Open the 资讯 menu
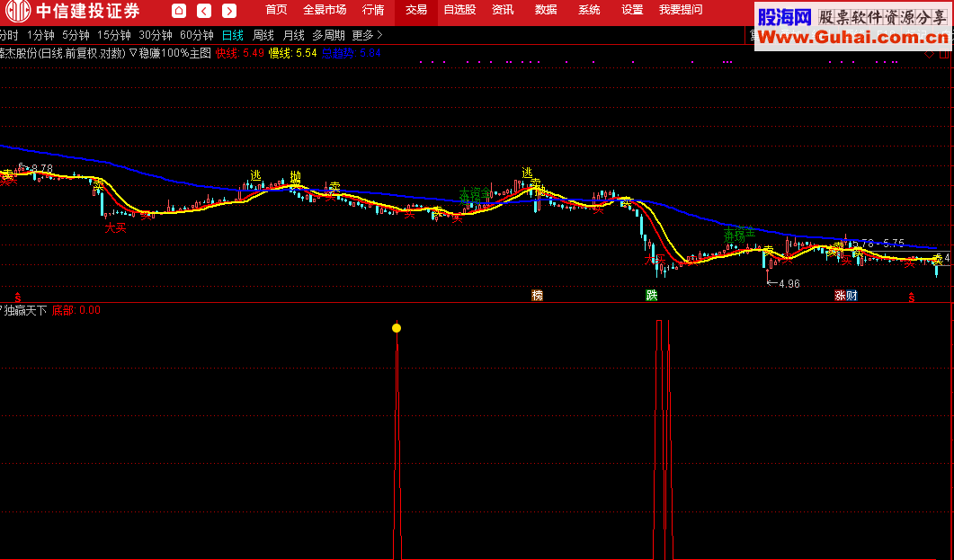The width and height of the screenshot is (954, 560). click(x=503, y=10)
